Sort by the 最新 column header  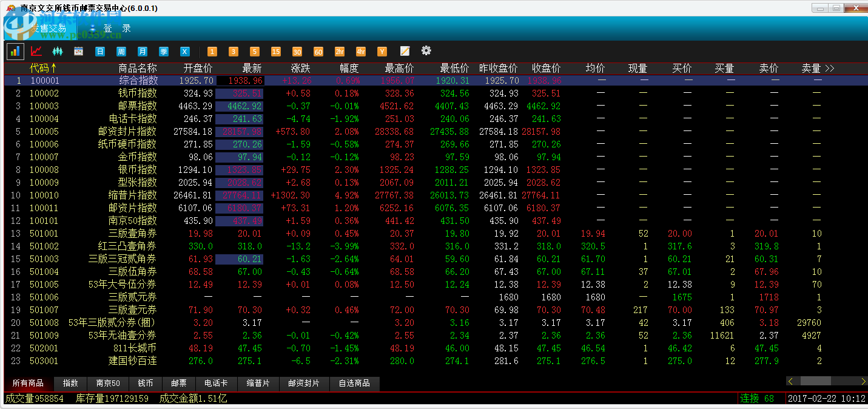tap(252, 68)
